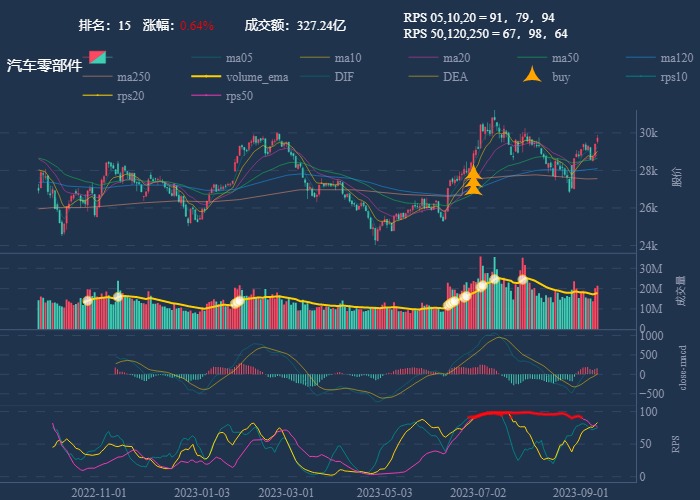
Task: Click the 30k price axis label
Action: [x=648, y=133]
